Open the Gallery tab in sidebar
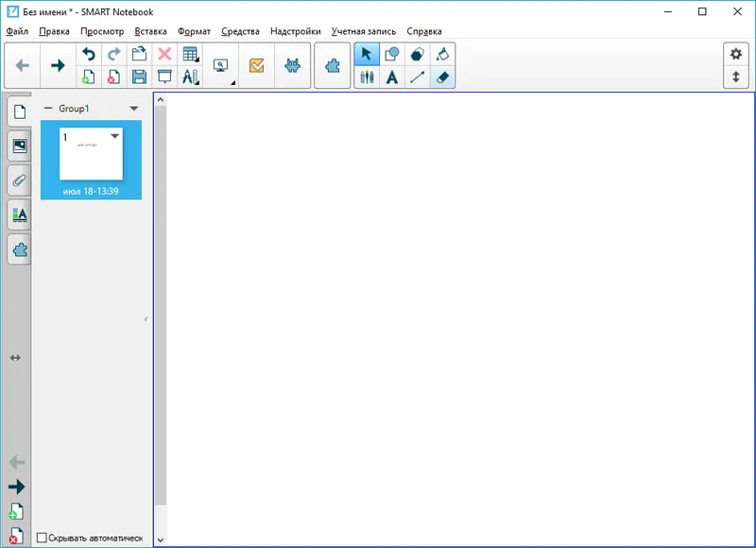The width and height of the screenshot is (756, 548). tap(19, 146)
